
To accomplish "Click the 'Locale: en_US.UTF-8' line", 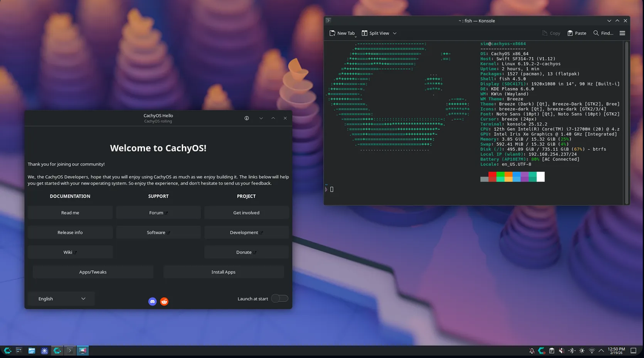I will (x=506, y=164).
